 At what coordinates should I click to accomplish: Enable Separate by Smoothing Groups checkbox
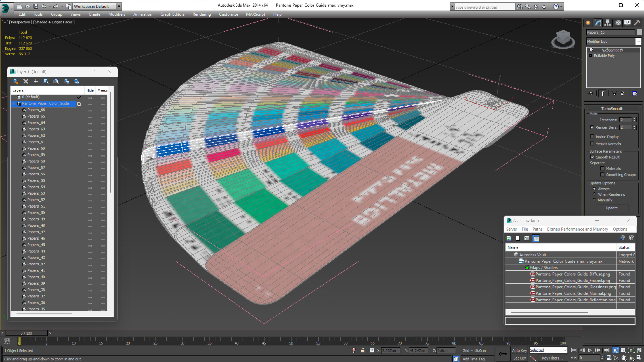[602, 175]
